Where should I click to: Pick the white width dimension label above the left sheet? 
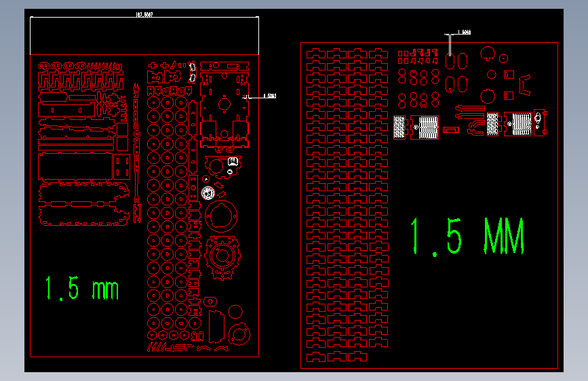[144, 15]
